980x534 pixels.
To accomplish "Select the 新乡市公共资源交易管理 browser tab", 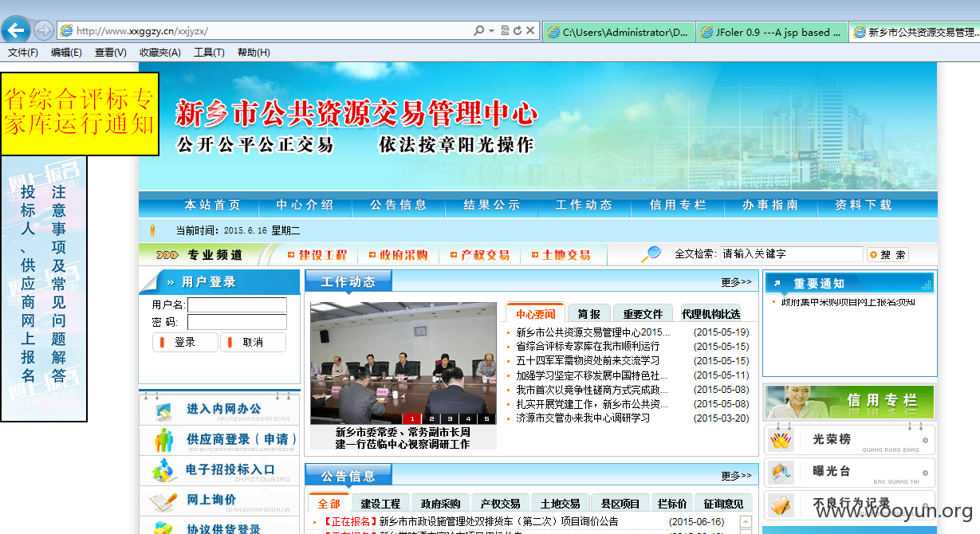I will (x=914, y=33).
